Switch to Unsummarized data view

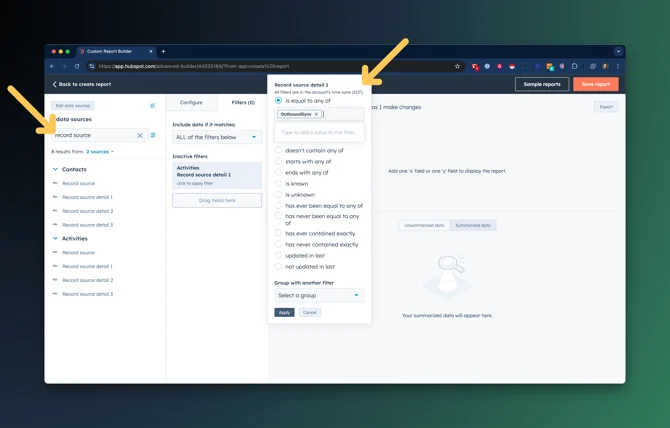[x=424, y=225]
